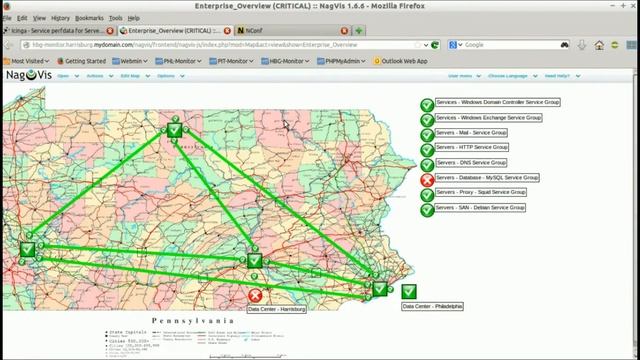The image size is (640, 360).
Task: Select the western map node green check square
Action: (27, 249)
